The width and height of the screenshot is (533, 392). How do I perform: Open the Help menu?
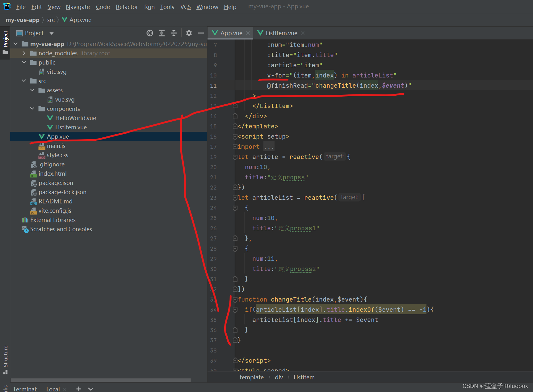click(x=230, y=7)
